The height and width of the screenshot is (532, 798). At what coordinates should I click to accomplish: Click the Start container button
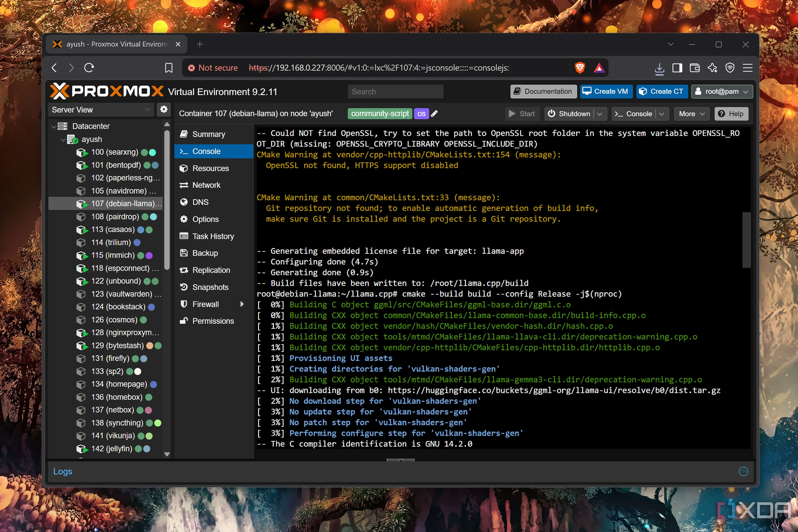pyautogui.click(x=523, y=114)
